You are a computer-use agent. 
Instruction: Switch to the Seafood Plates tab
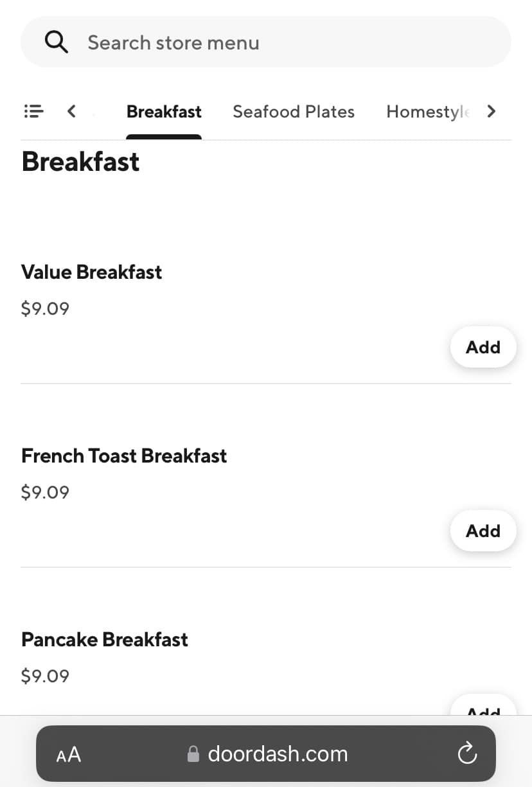click(x=294, y=112)
